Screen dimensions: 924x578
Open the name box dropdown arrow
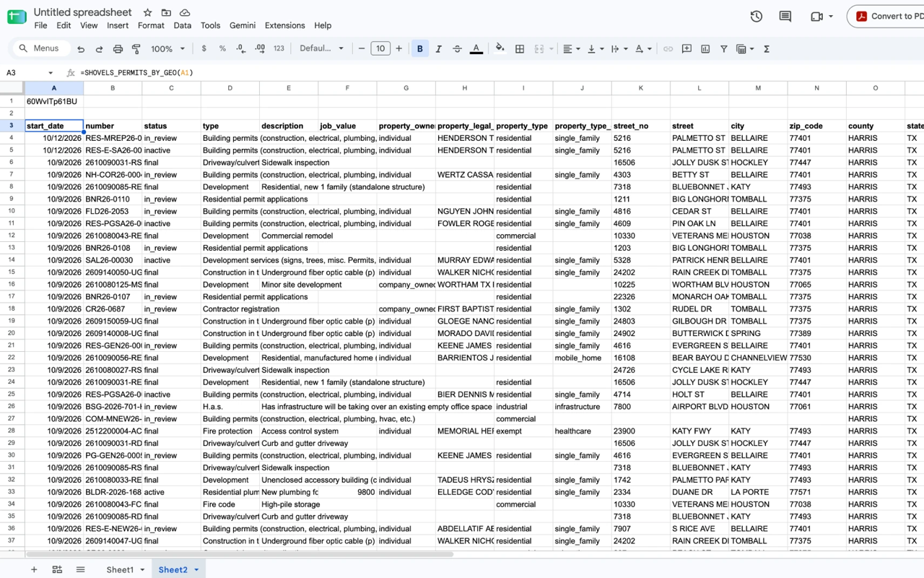(x=50, y=73)
